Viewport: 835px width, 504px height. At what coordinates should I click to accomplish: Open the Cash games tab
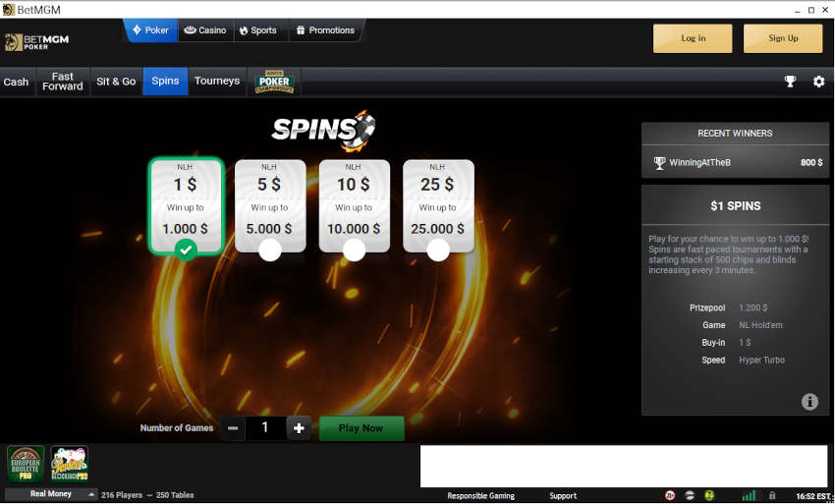tap(16, 82)
